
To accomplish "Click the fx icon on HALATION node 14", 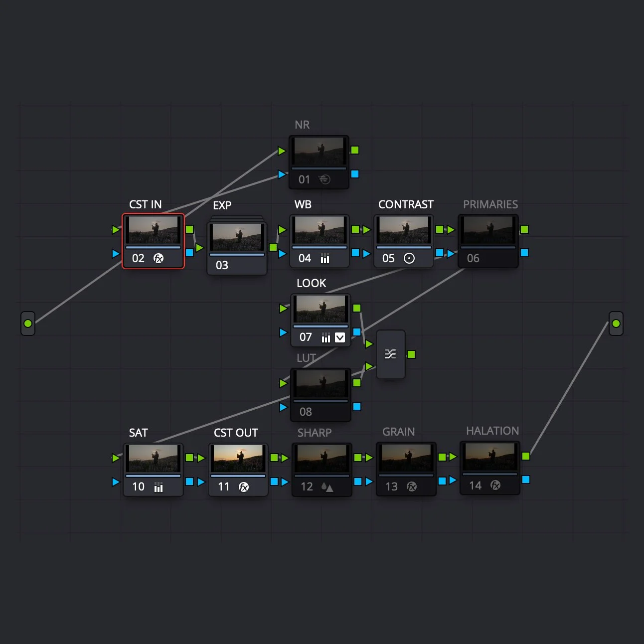I will coord(495,485).
